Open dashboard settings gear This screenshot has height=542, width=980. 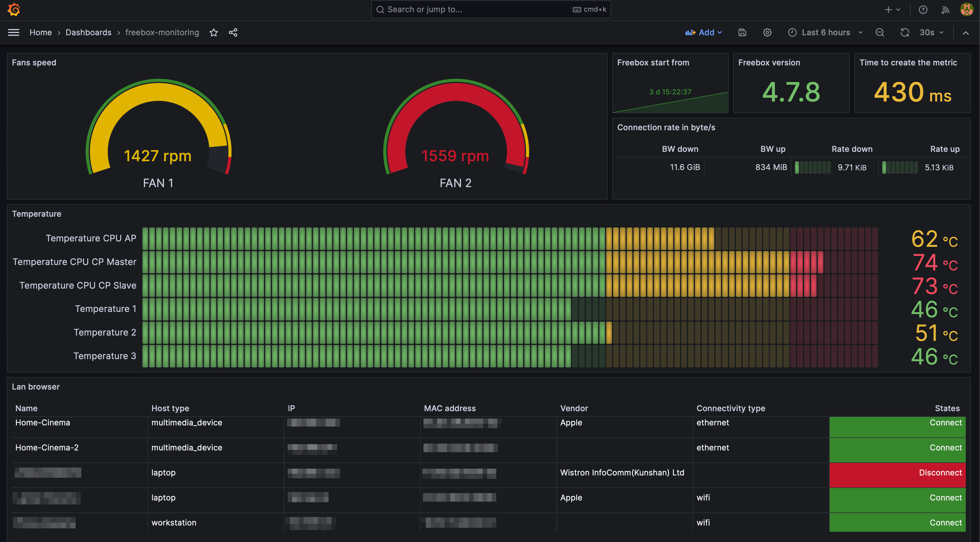[767, 32]
